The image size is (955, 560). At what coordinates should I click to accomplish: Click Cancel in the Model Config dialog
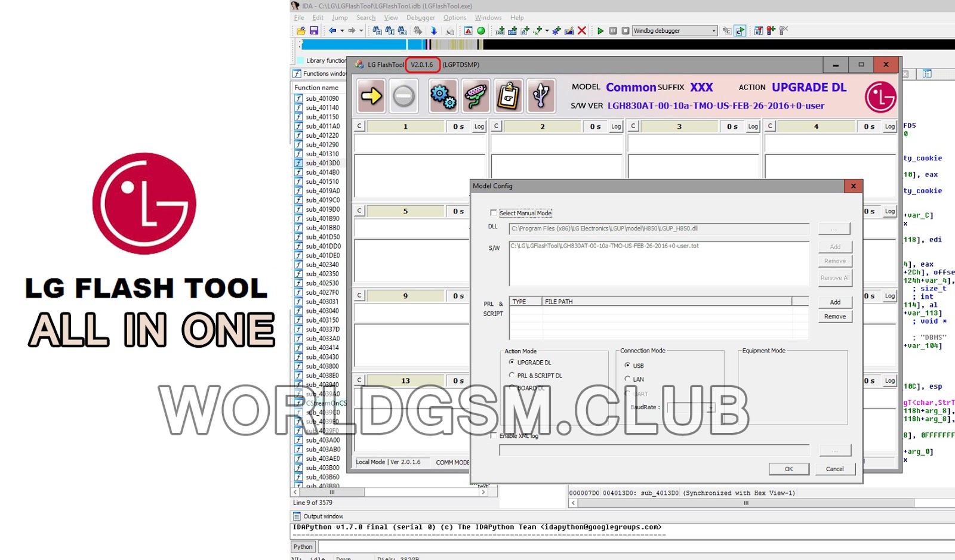point(834,469)
